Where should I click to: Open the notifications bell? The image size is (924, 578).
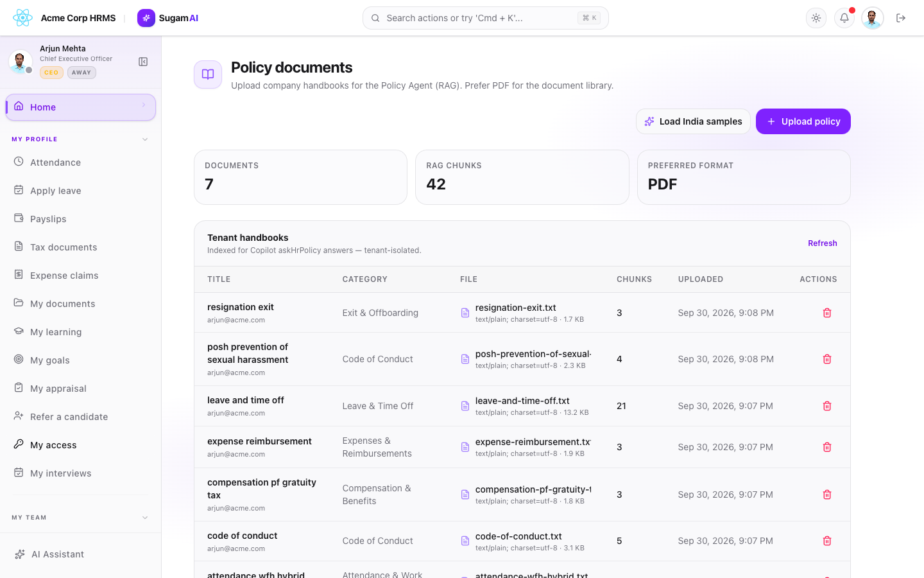[844, 18]
